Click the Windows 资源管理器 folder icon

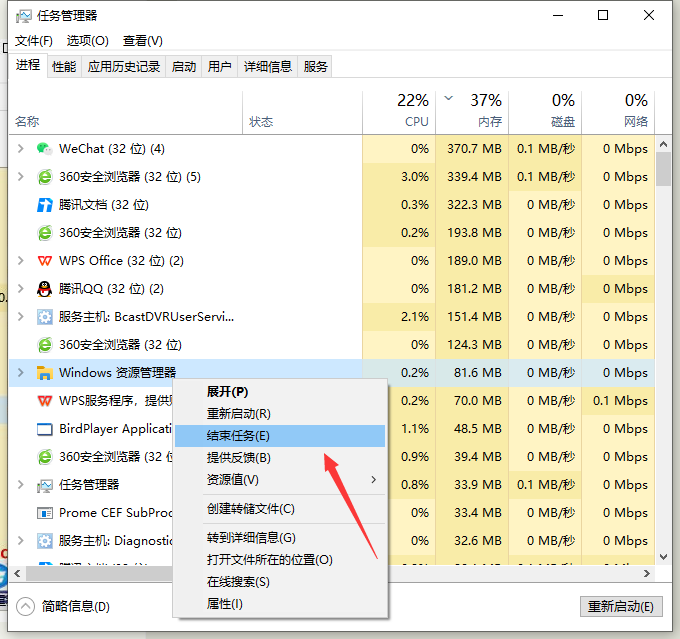tap(44, 373)
